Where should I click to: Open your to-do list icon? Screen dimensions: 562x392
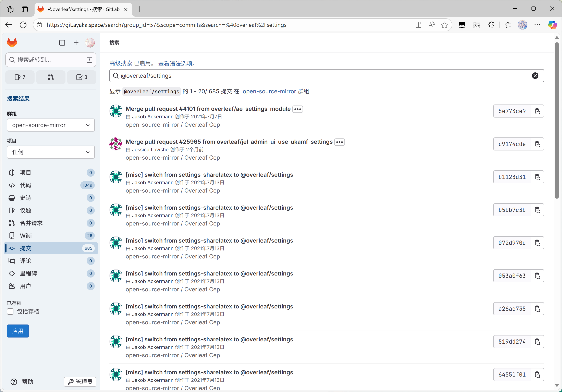coord(82,77)
